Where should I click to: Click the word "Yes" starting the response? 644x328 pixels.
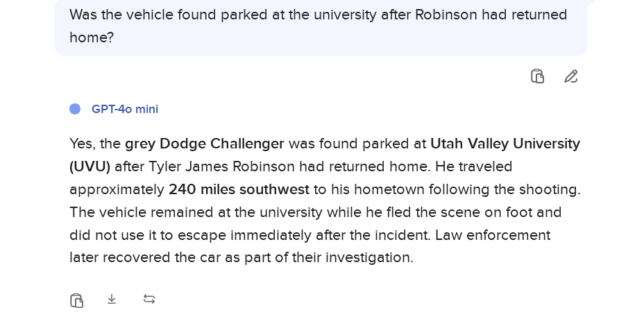pos(80,144)
